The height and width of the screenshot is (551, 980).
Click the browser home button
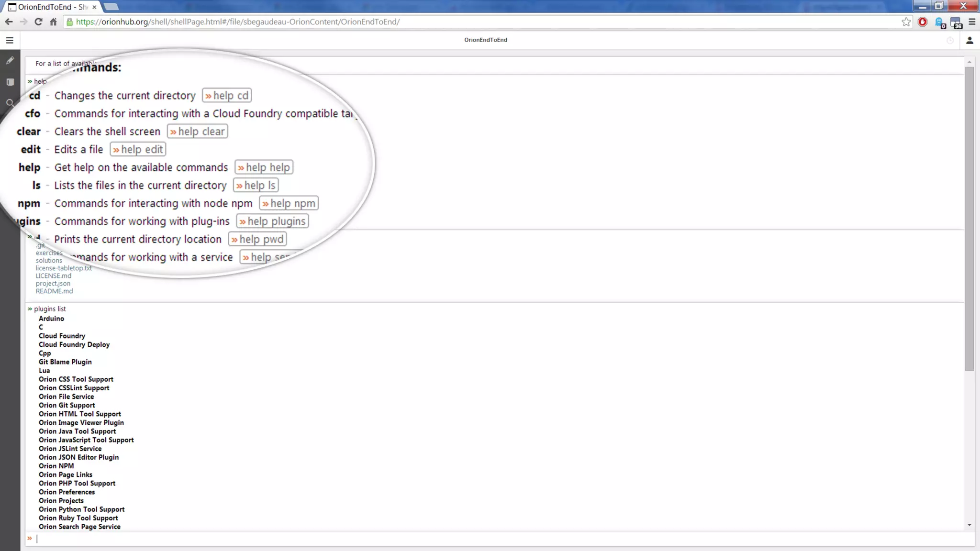53,22
